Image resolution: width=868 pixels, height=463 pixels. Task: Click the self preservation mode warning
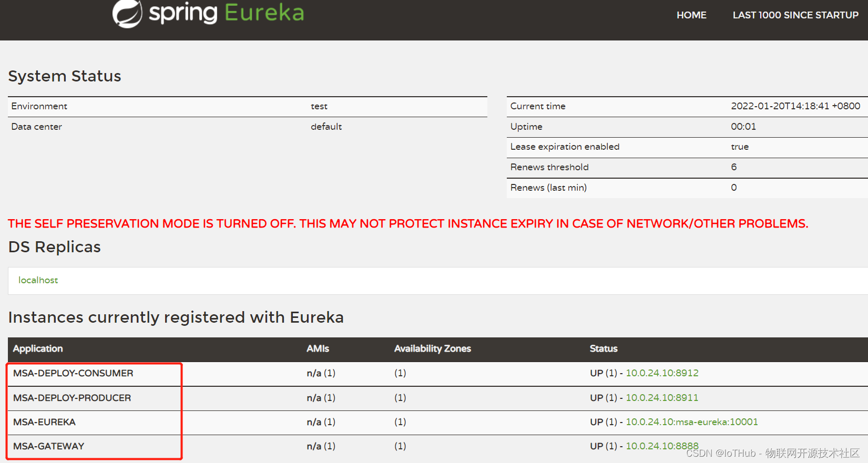point(408,224)
